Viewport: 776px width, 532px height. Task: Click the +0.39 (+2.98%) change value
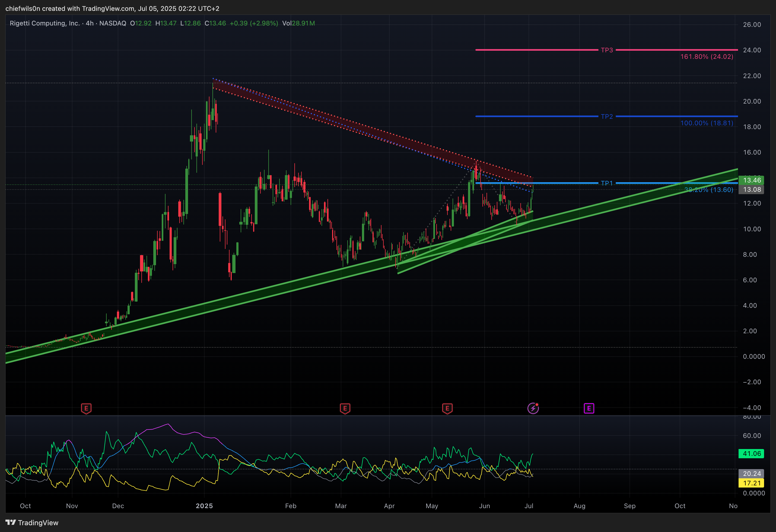click(x=254, y=23)
